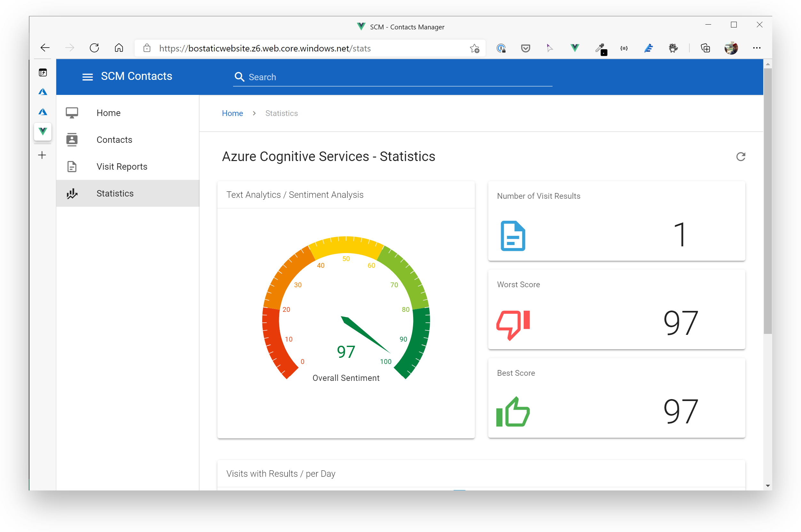Image resolution: width=801 pixels, height=532 pixels.
Task: Open the vertical tabs pane icon
Action: point(43,73)
